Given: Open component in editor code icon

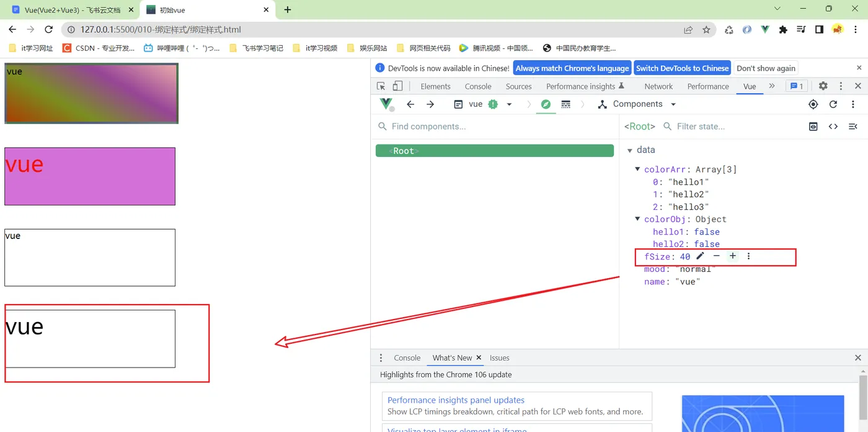Looking at the screenshot, I should 833,127.
